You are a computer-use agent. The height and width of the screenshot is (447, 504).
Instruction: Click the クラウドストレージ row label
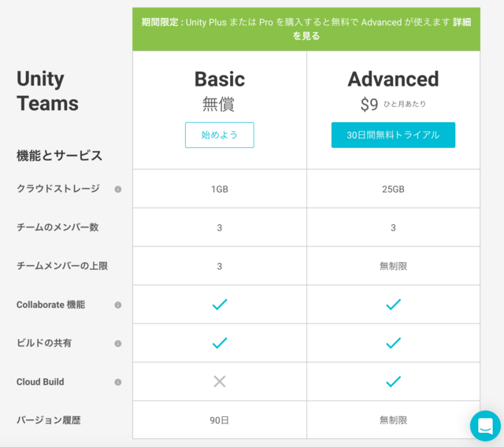(x=58, y=189)
